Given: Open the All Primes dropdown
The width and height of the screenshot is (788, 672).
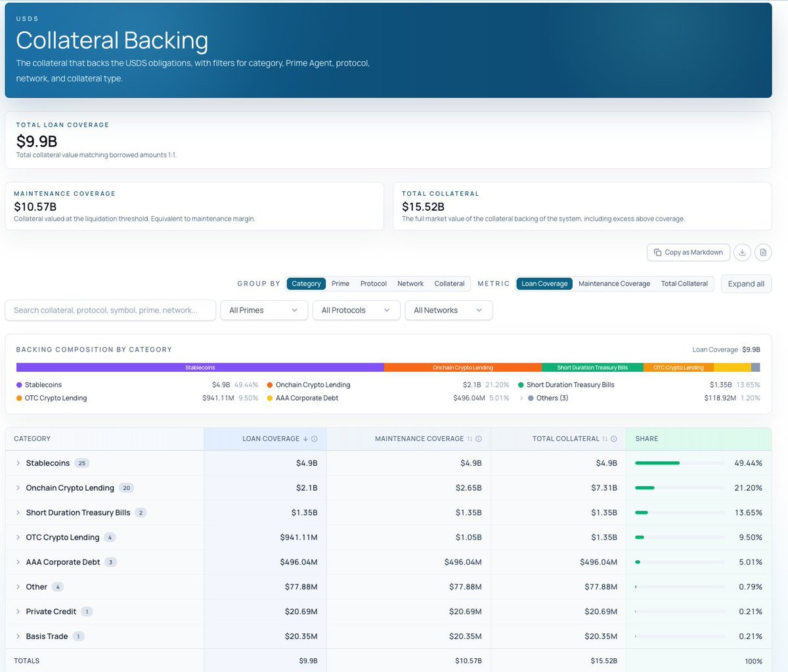Looking at the screenshot, I should 264,310.
